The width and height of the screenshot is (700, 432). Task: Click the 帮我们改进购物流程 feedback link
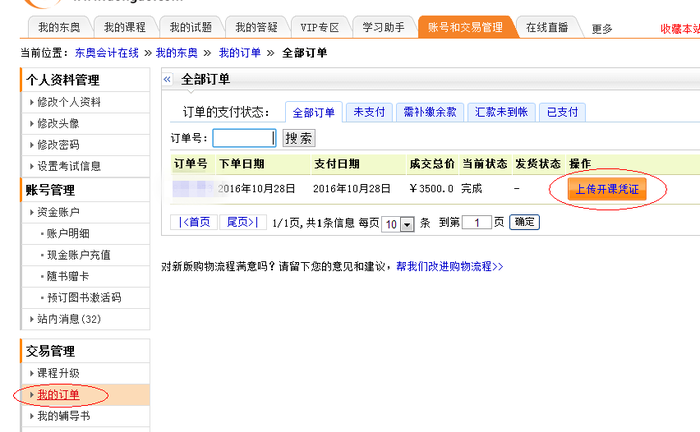click(449, 267)
